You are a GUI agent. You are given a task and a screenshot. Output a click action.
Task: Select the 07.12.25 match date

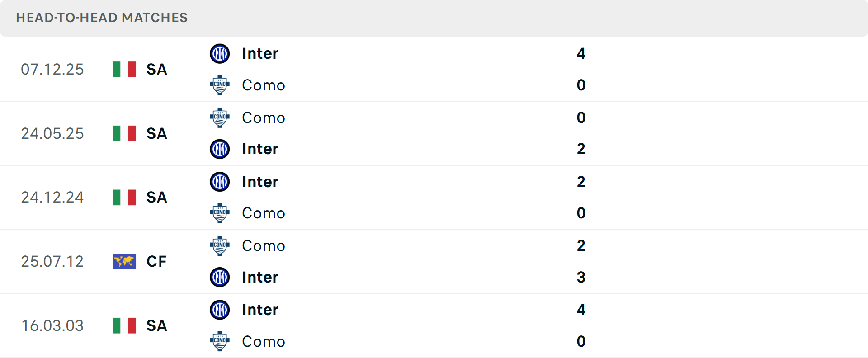52,70
